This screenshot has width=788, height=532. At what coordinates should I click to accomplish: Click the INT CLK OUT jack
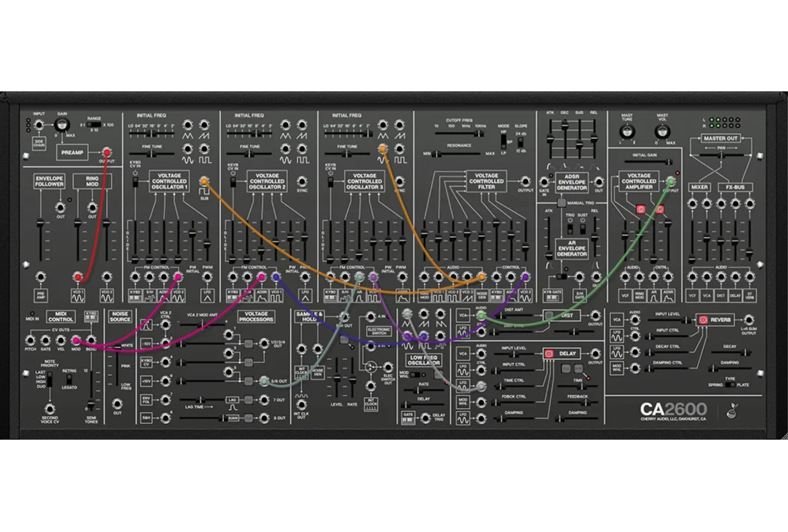[x=301, y=404]
